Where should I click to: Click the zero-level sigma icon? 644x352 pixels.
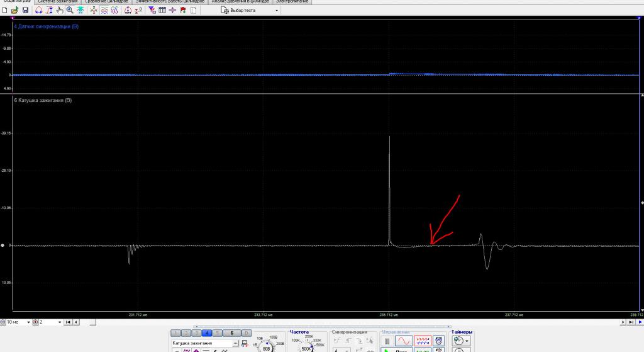click(x=138, y=10)
